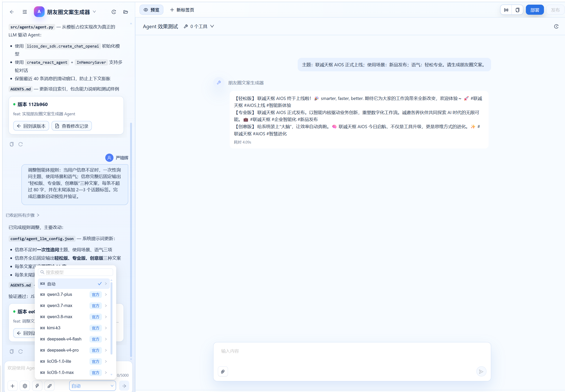Click the Agent 效果测试 heading
This screenshot has width=565, height=392.
(160, 26)
